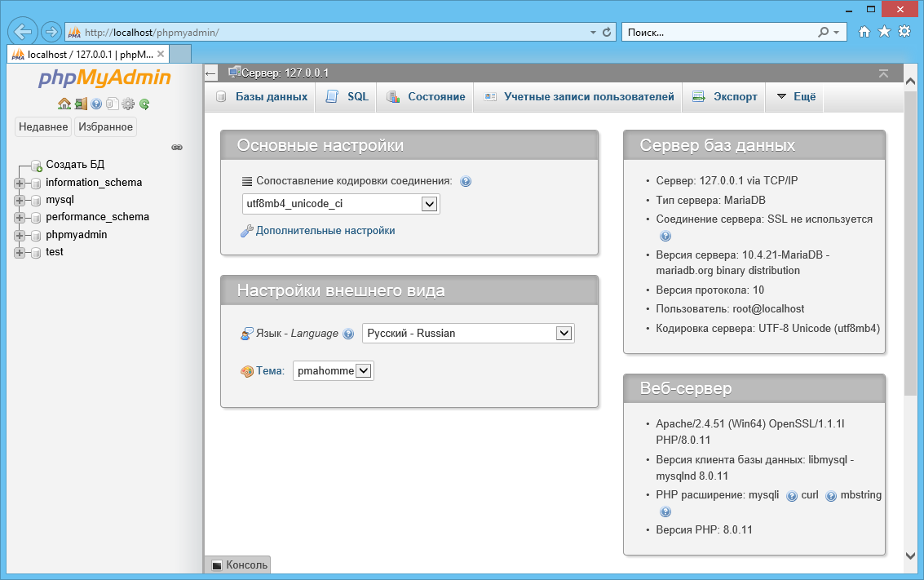
Task: Open help icon right after curl extension
Action: [x=831, y=496]
